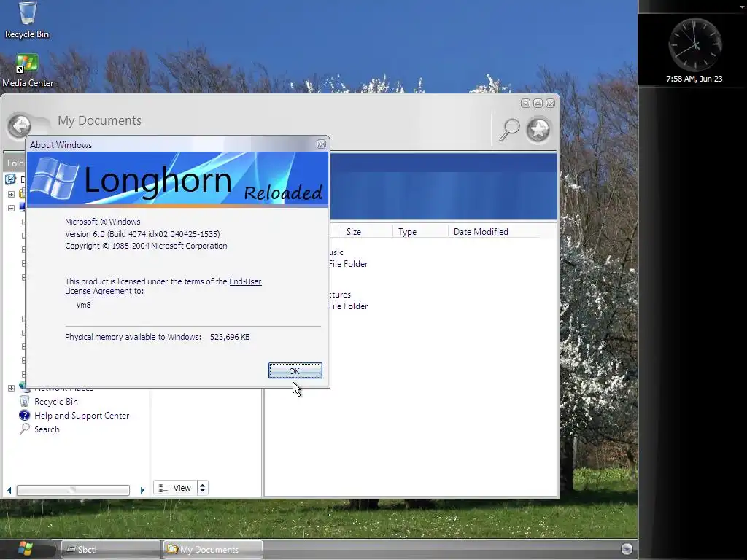Launch the Media Center desktop shortcut
The image size is (747, 560).
pos(28,71)
